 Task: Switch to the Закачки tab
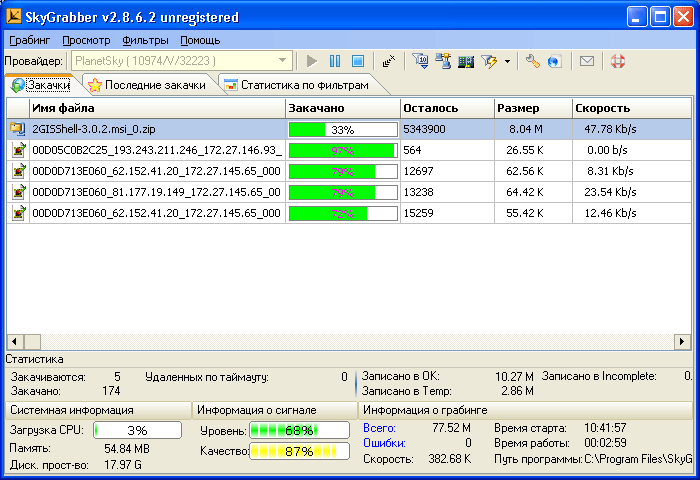(41, 85)
